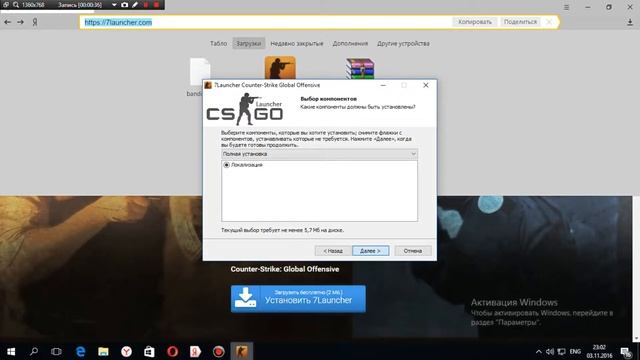This screenshot has width=640, height=360.
Task: Click the recorder window-select icon
Action: [6, 5]
